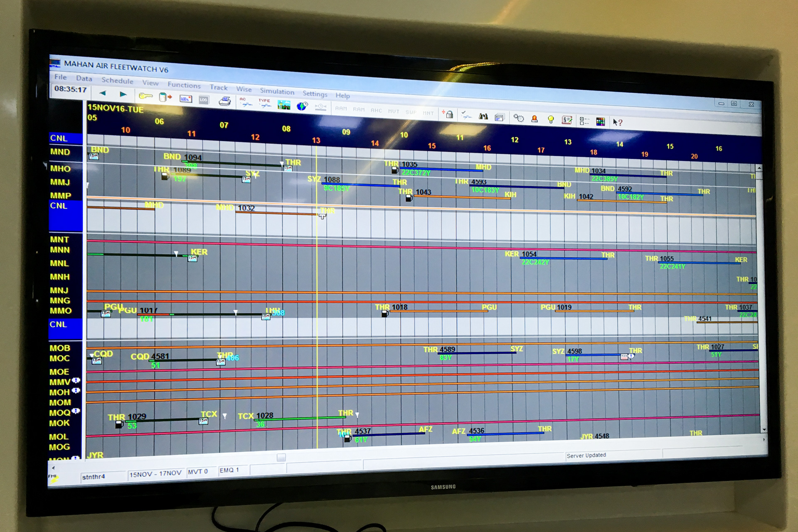Click the AHC toolbar button
Viewport: 798px width, 532px height.
tap(376, 110)
